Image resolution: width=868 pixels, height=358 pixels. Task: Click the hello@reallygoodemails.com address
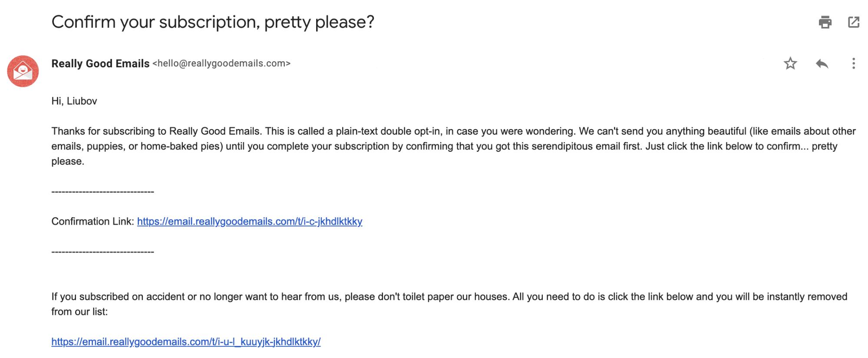[x=221, y=63]
